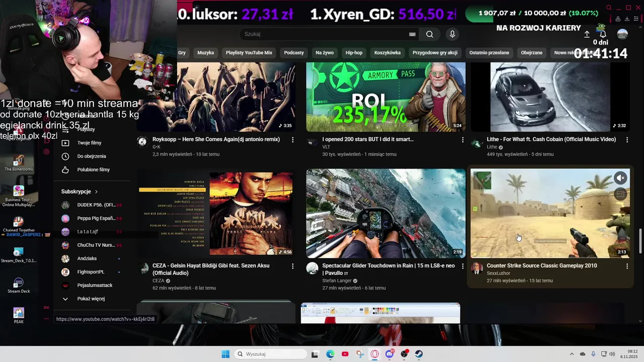This screenshot has width=644, height=362.
Task: Open the volume tray icon
Action: pos(612,354)
